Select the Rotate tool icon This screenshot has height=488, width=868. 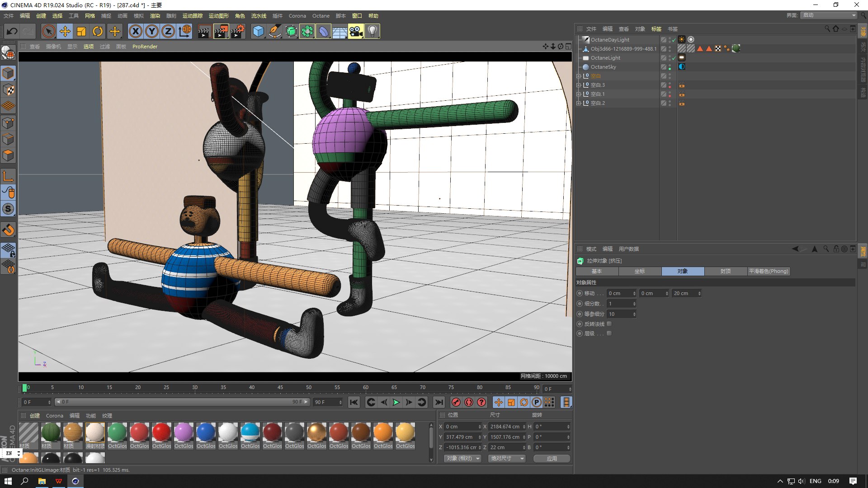pos(98,31)
